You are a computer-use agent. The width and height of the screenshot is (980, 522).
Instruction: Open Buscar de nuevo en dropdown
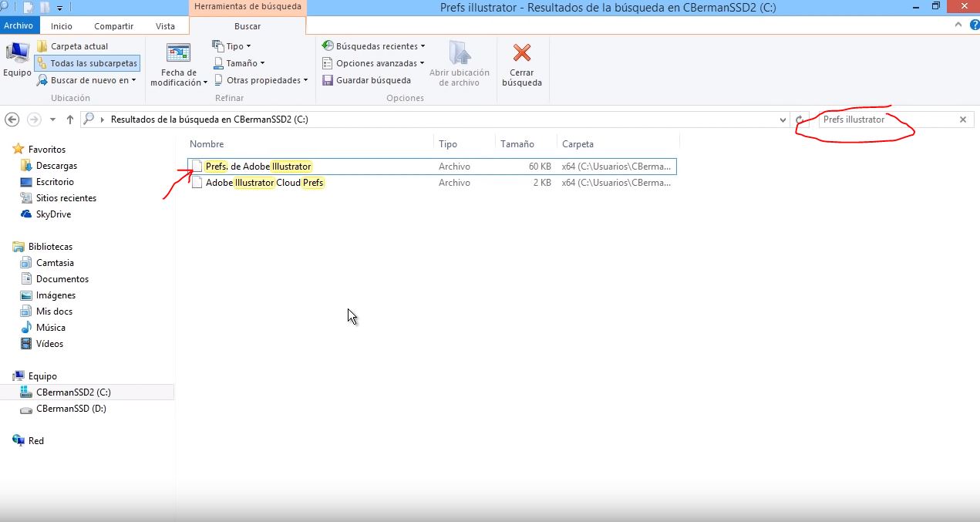click(x=86, y=80)
